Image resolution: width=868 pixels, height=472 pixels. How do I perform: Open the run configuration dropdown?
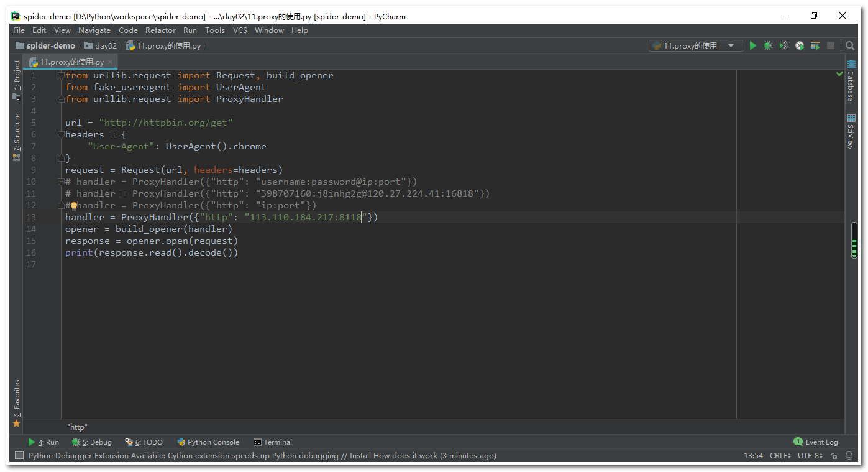point(696,45)
